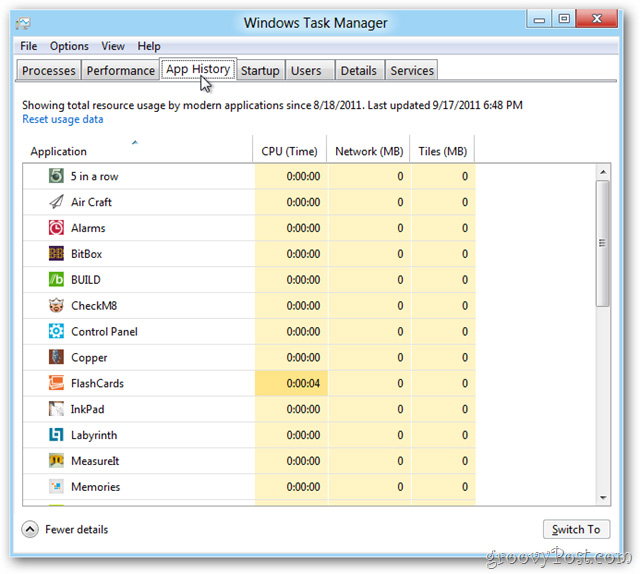640x574 pixels.
Task: Click the Copper app icon
Action: point(56,357)
